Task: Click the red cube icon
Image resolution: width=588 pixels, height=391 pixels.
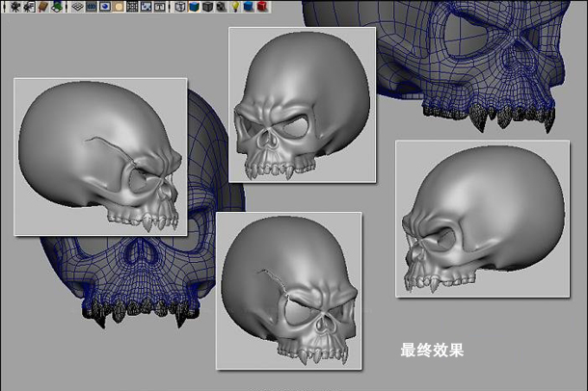Action: [262, 7]
